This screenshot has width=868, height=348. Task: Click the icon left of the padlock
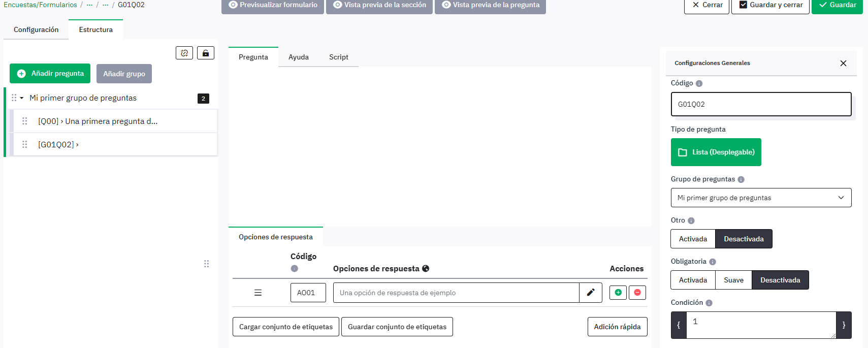(184, 53)
